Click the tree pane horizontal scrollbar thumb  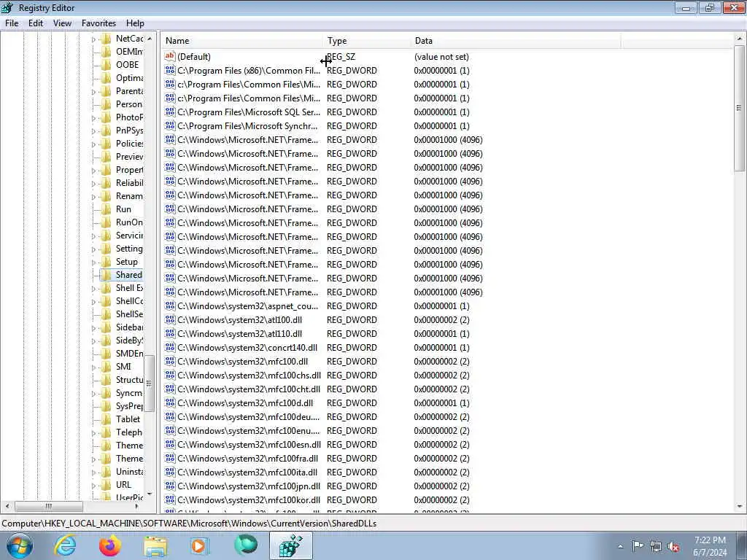pos(49,506)
